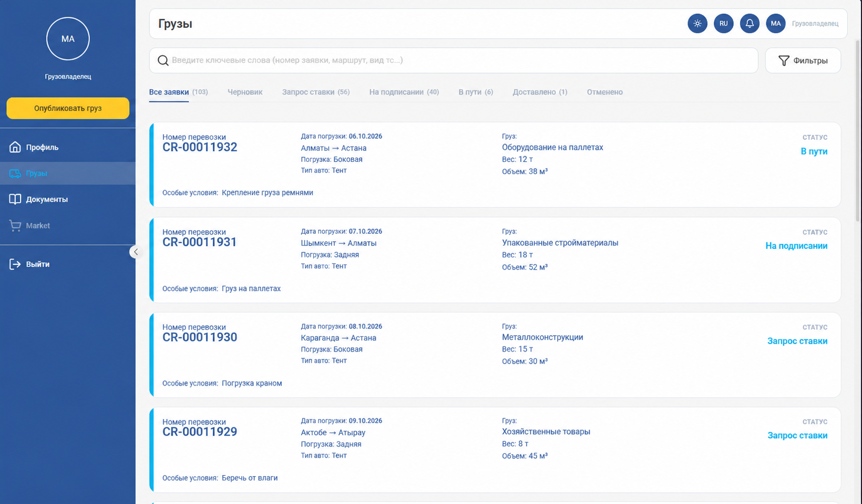
Task: Click Грузовладелец label in header
Action: click(x=815, y=24)
